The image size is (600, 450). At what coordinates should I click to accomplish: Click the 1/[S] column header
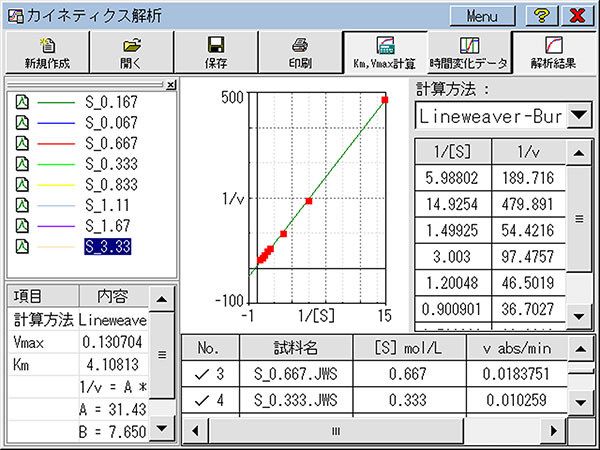pos(453,152)
